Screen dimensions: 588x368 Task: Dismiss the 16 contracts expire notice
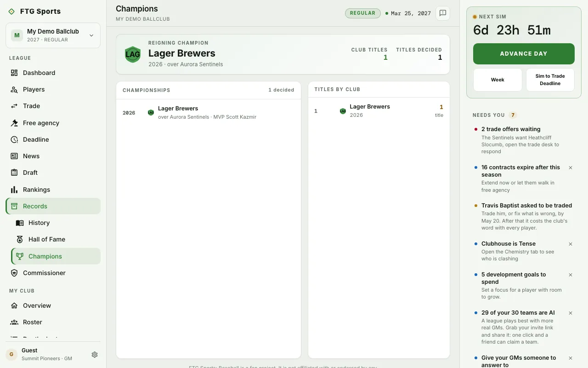coord(571,168)
